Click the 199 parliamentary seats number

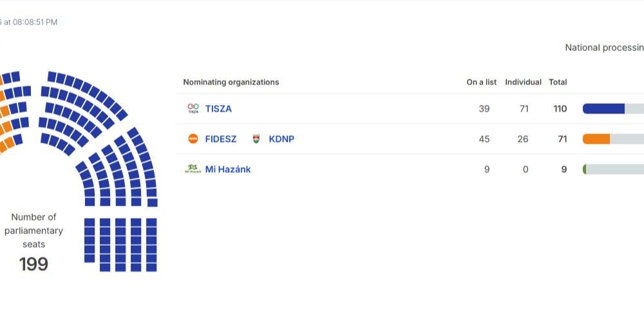click(x=33, y=264)
